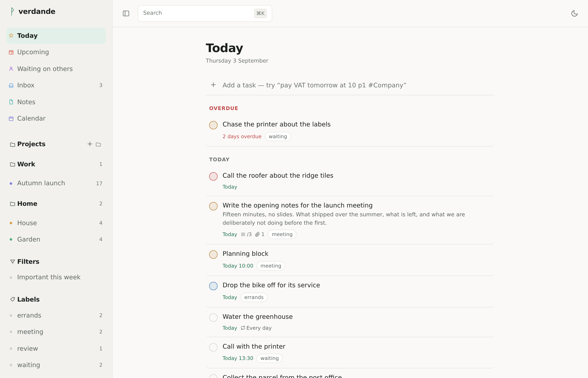This screenshot has height=378, width=588.
Task: Click the add project plus icon
Action: point(90,144)
